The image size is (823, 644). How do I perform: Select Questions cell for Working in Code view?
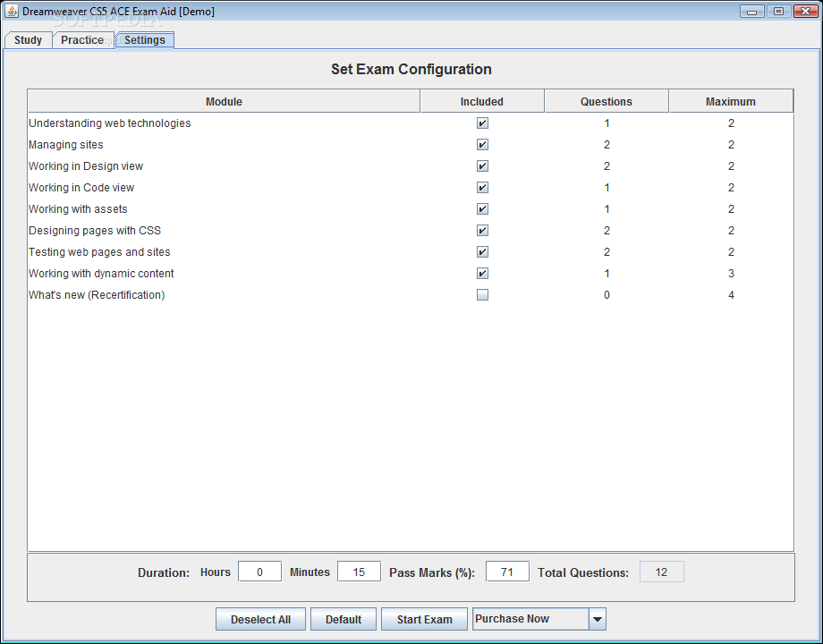pos(607,188)
